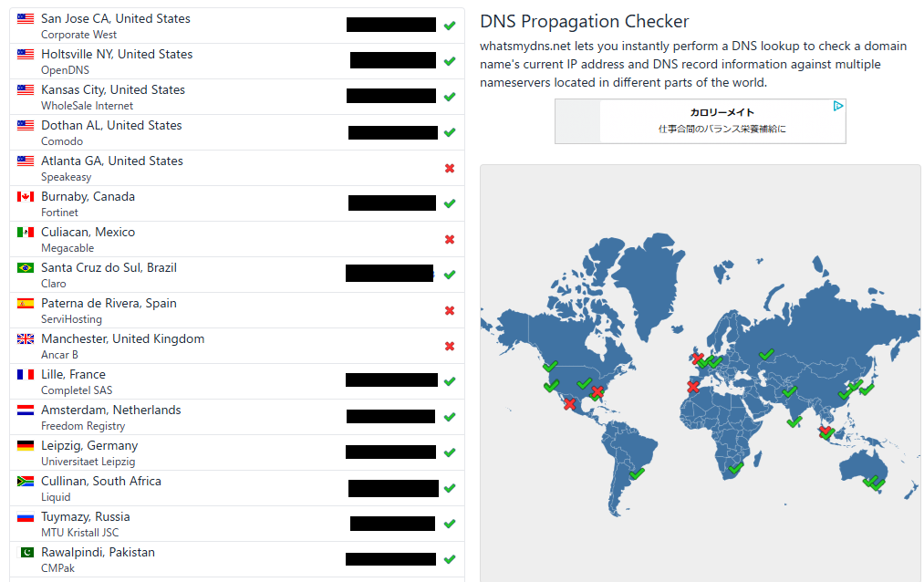Click the Leipzig, Germany entry

(237, 452)
